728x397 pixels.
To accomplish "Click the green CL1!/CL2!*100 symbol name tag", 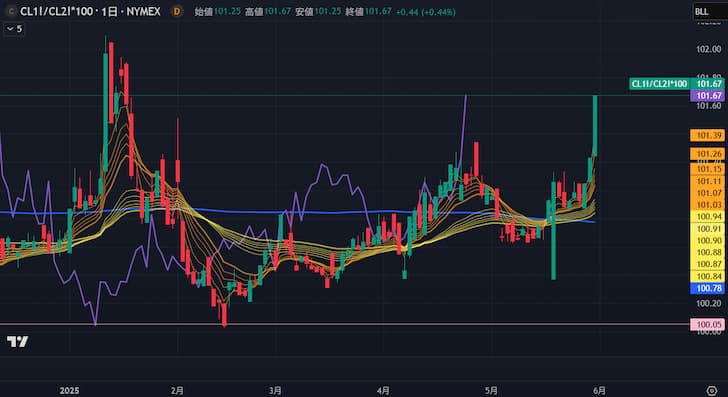I will pyautogui.click(x=659, y=84).
